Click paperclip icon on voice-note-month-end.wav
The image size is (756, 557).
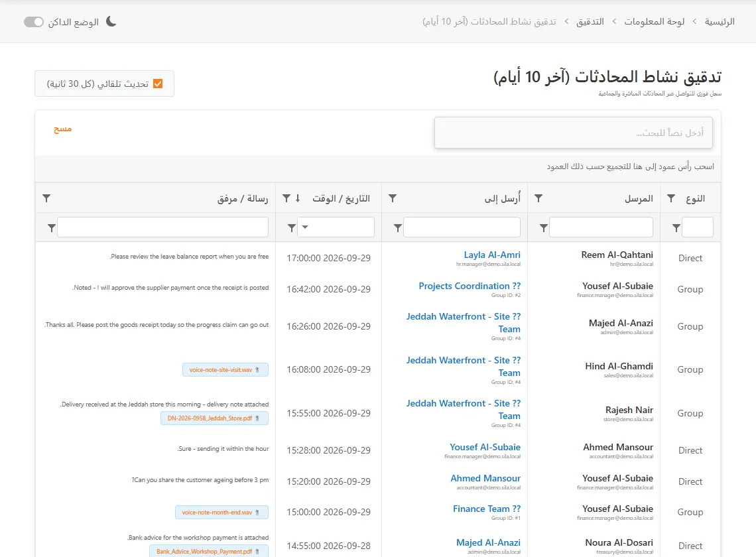click(x=257, y=512)
